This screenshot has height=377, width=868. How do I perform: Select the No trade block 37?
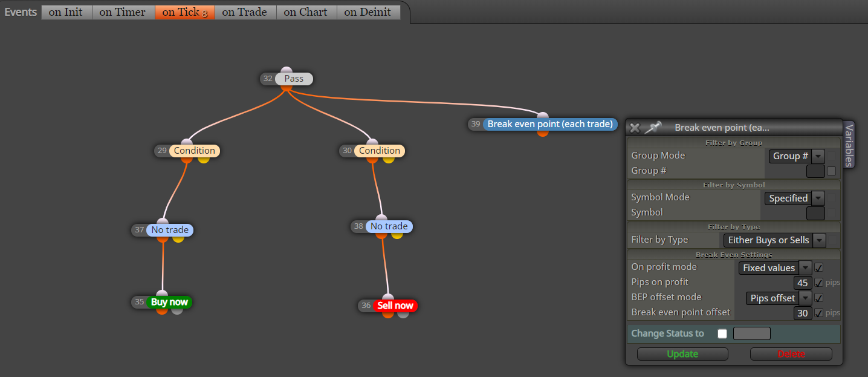[170, 230]
